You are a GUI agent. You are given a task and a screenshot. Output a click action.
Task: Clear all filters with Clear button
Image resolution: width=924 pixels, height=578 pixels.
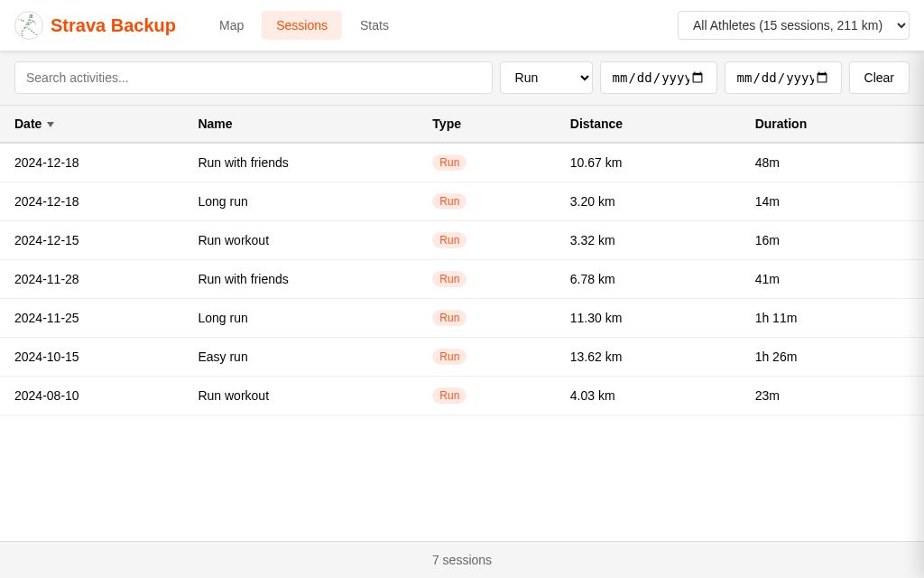(x=879, y=78)
